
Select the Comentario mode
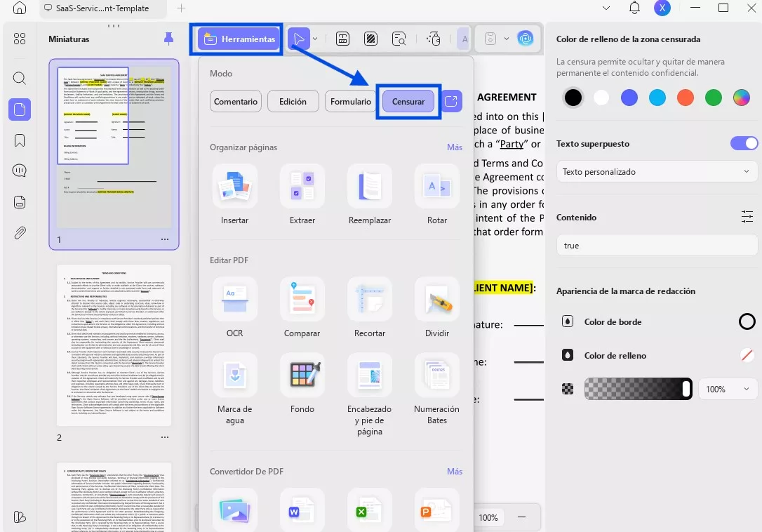click(236, 101)
